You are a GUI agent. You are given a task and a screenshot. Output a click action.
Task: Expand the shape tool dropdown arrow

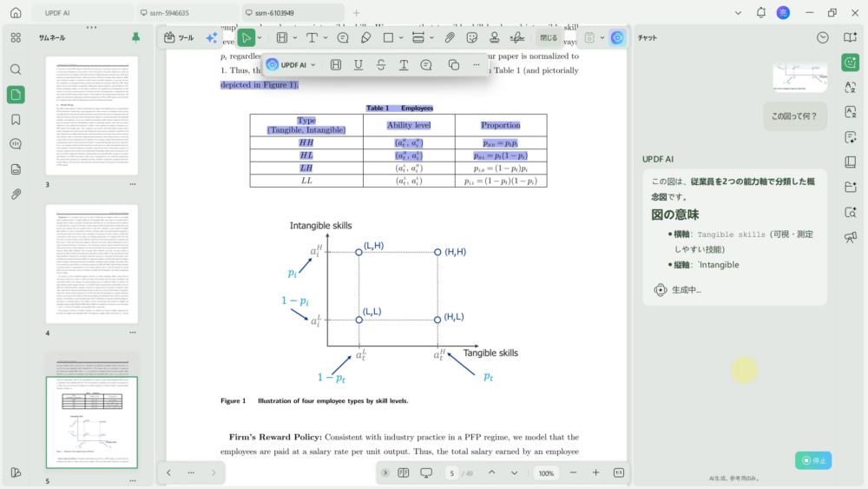pyautogui.click(x=401, y=37)
